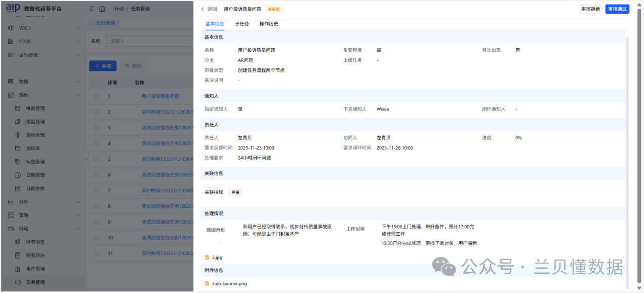The image size is (644, 293).
Task: Click the SCOR menu icon
Action: pos(11,42)
